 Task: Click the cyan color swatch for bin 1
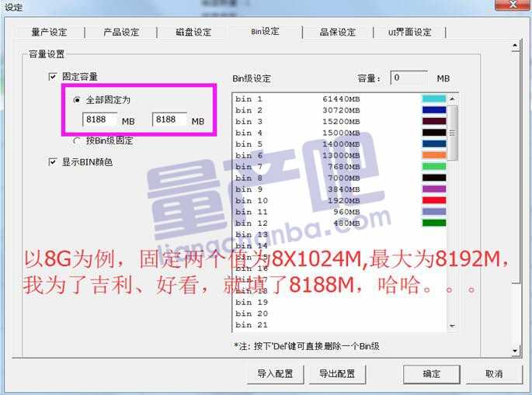point(433,99)
